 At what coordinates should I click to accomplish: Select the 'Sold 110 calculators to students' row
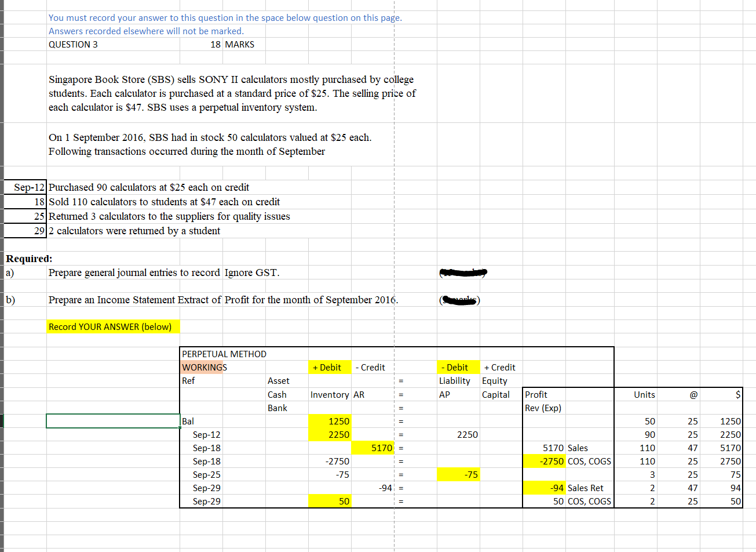coord(164,202)
